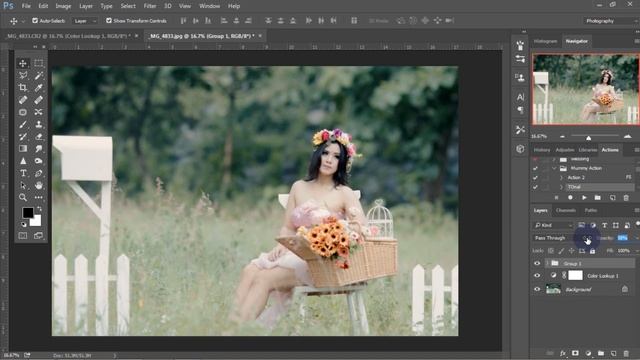
Task: Create new action set folder
Action: (x=598, y=198)
